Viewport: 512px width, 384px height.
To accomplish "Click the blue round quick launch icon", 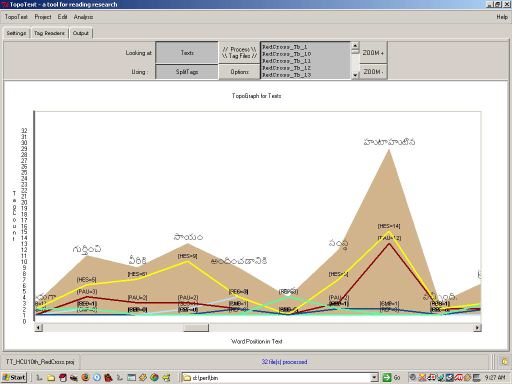I will tap(97, 377).
